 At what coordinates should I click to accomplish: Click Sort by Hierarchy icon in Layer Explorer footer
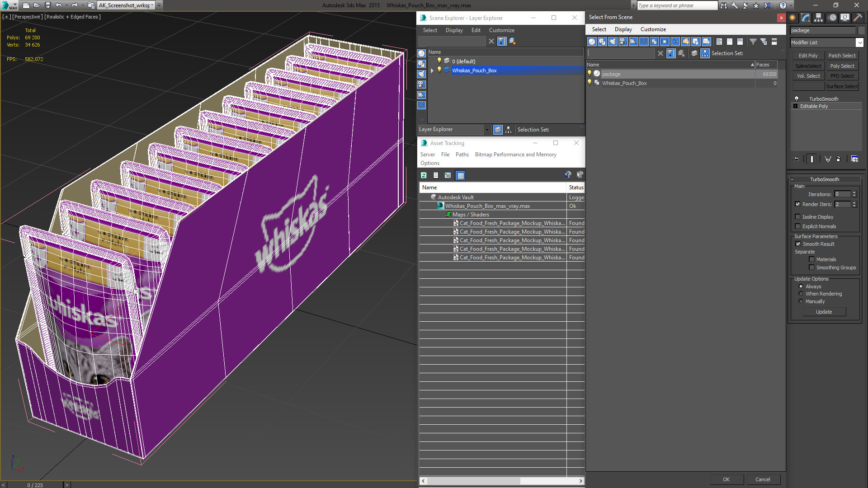[x=509, y=130]
